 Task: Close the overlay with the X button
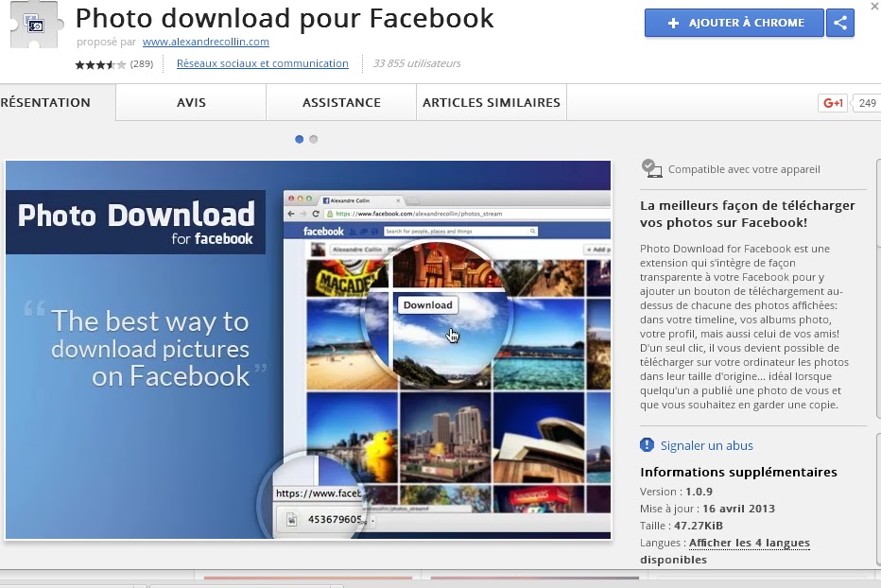tap(875, 7)
